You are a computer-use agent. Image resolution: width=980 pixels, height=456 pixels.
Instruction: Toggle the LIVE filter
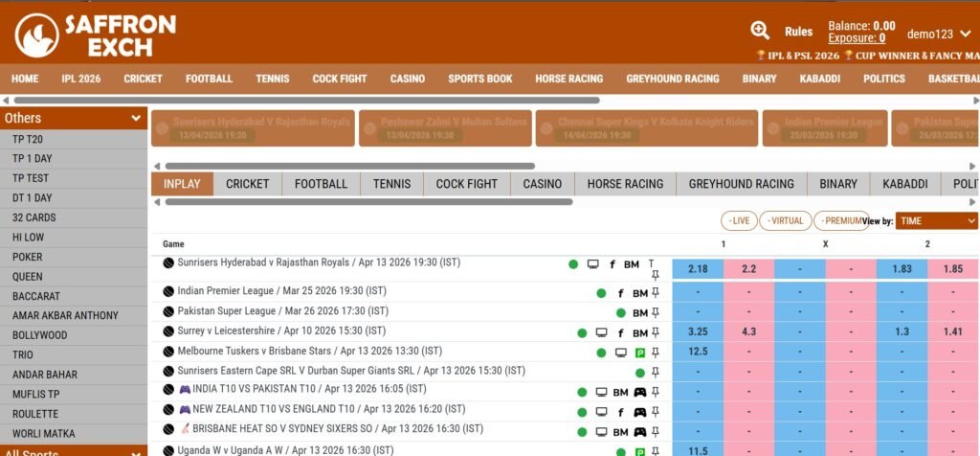click(740, 220)
